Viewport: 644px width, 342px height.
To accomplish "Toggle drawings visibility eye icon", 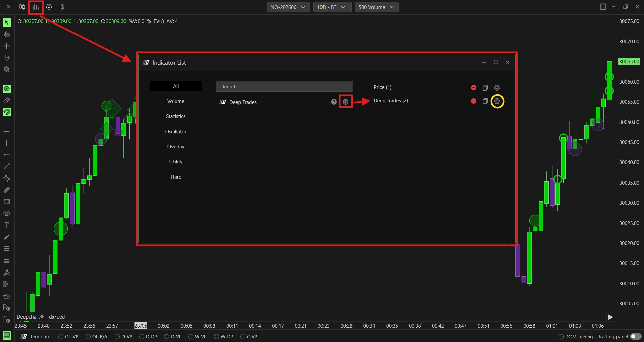I will (7, 89).
